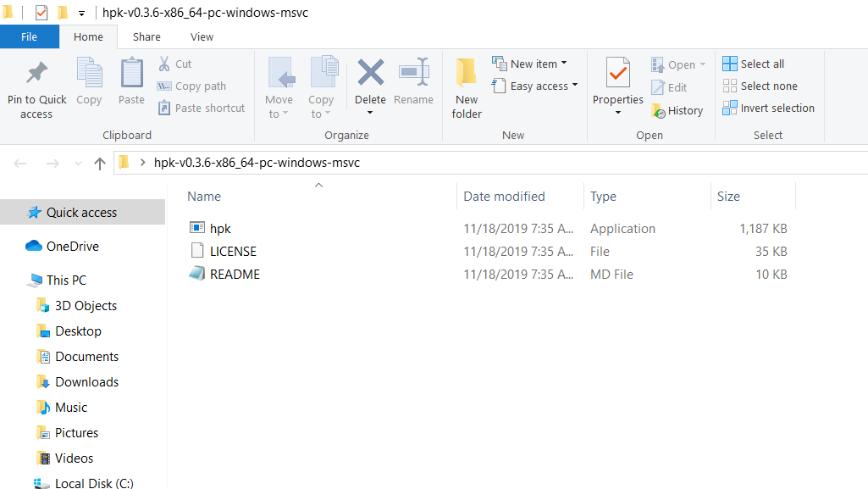The image size is (868, 489).
Task: Click the Delete red X icon
Action: point(370,73)
